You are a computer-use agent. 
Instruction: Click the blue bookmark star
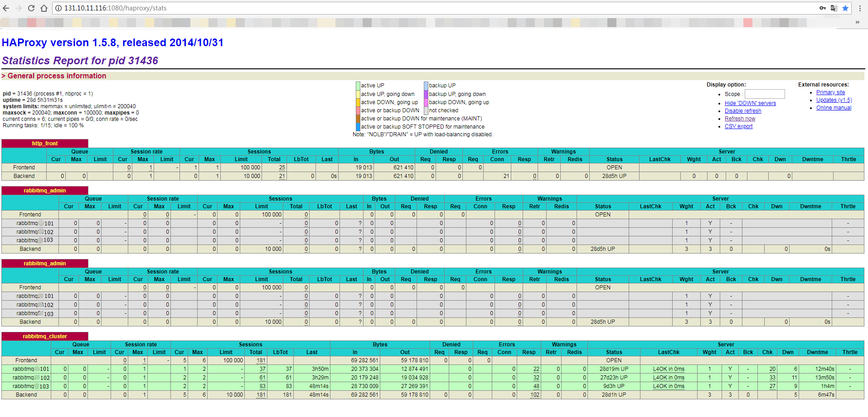click(845, 8)
